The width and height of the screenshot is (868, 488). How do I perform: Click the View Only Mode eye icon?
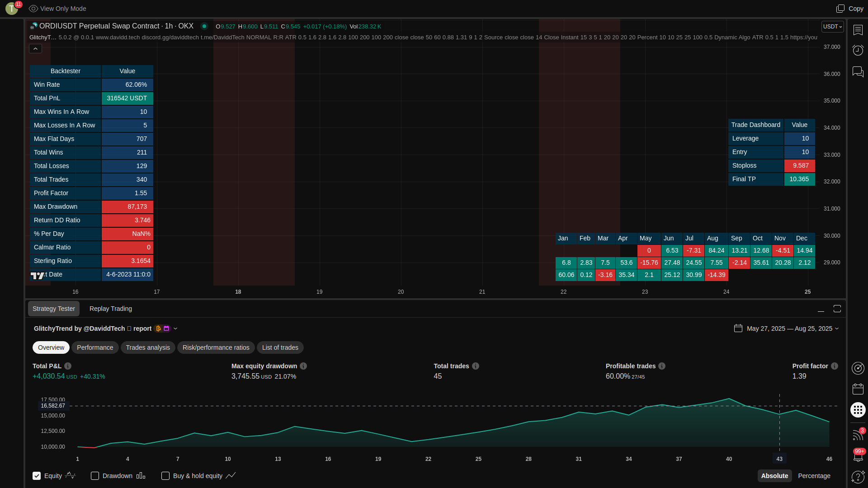33,9
